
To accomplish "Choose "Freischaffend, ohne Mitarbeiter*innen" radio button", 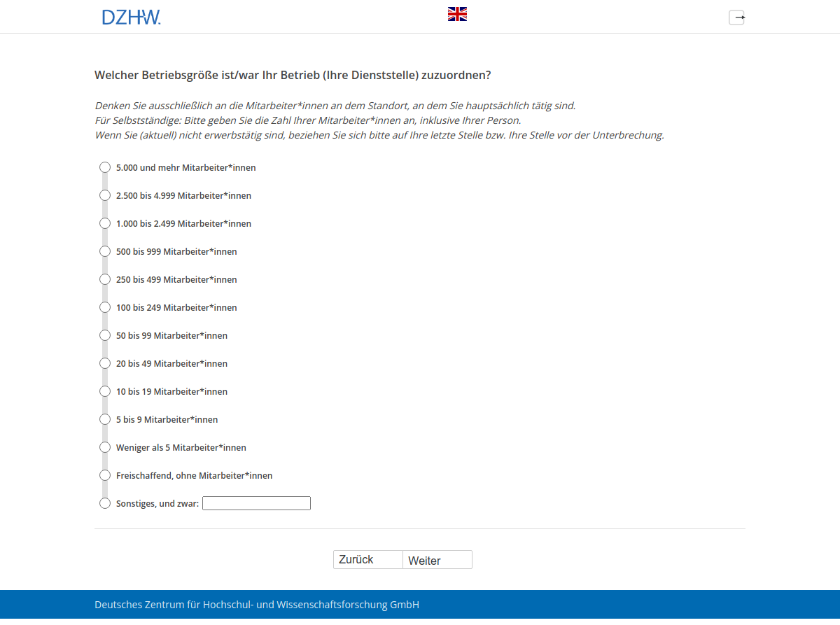I will tap(105, 475).
